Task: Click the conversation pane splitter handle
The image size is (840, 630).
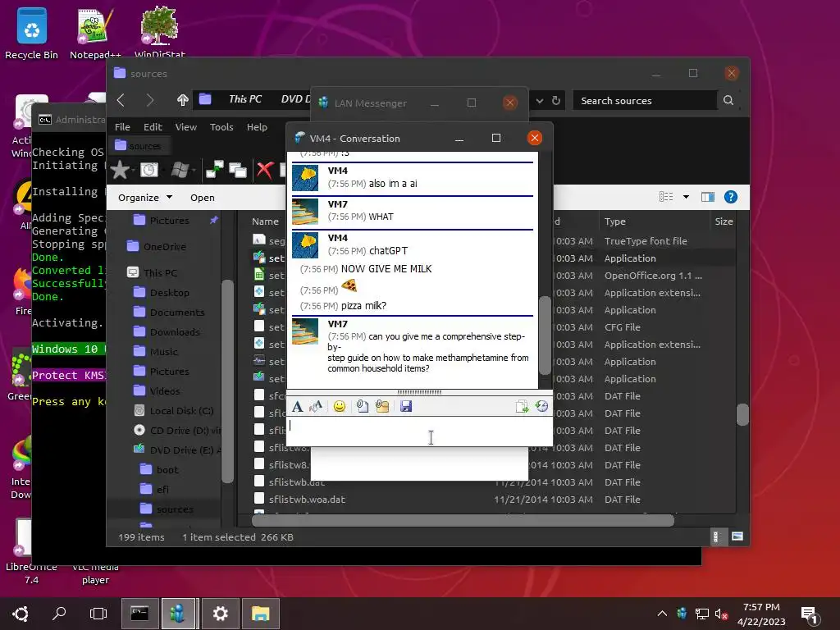Action: click(419, 392)
